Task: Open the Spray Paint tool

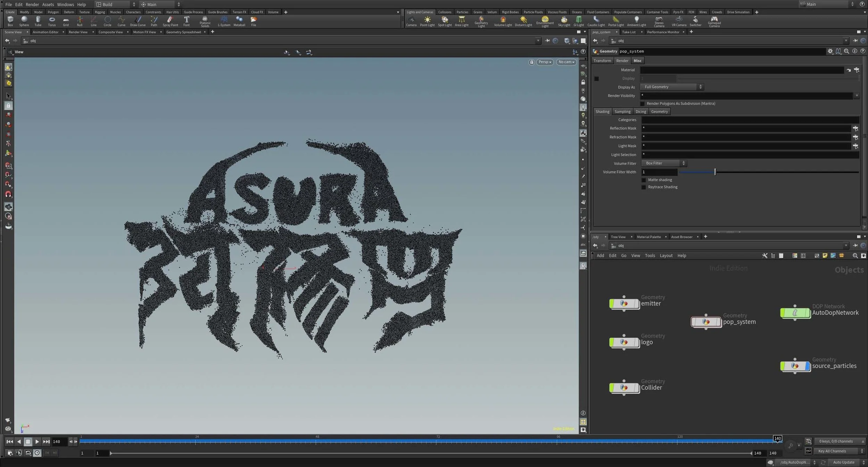Action: coord(170,21)
